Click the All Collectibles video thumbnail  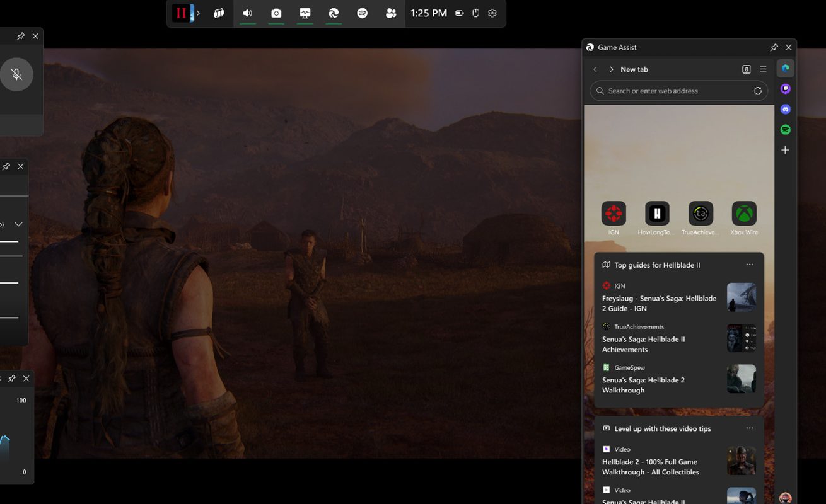[742, 461]
